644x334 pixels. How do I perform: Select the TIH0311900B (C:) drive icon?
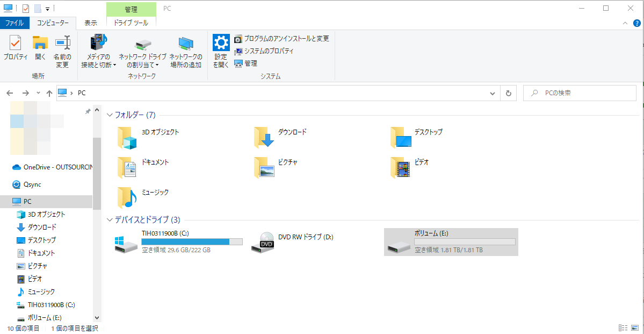tap(127, 243)
